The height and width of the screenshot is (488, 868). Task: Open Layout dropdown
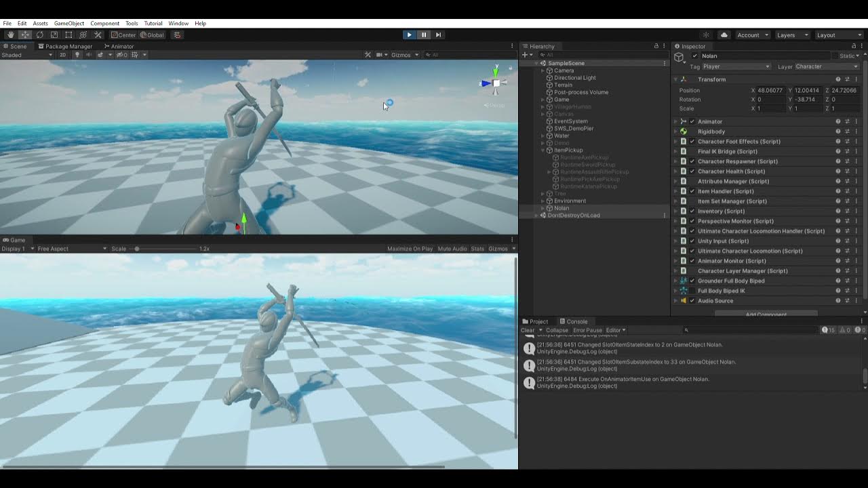click(838, 35)
